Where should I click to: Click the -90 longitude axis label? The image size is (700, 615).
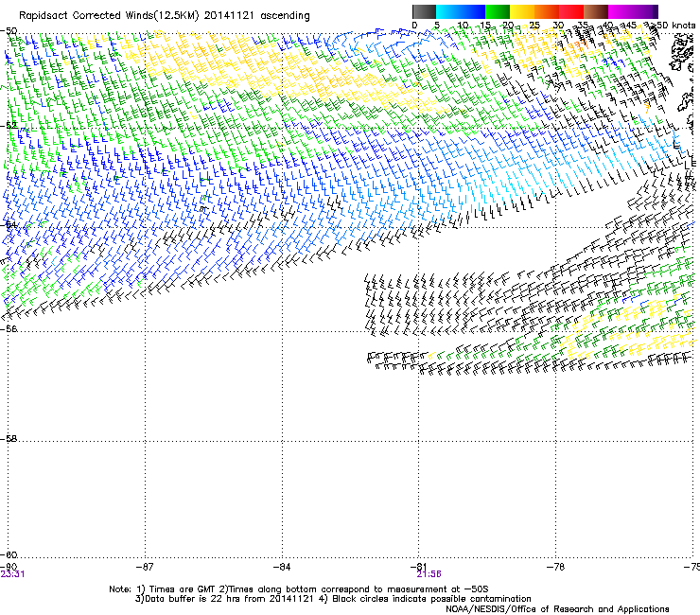pyautogui.click(x=9, y=567)
